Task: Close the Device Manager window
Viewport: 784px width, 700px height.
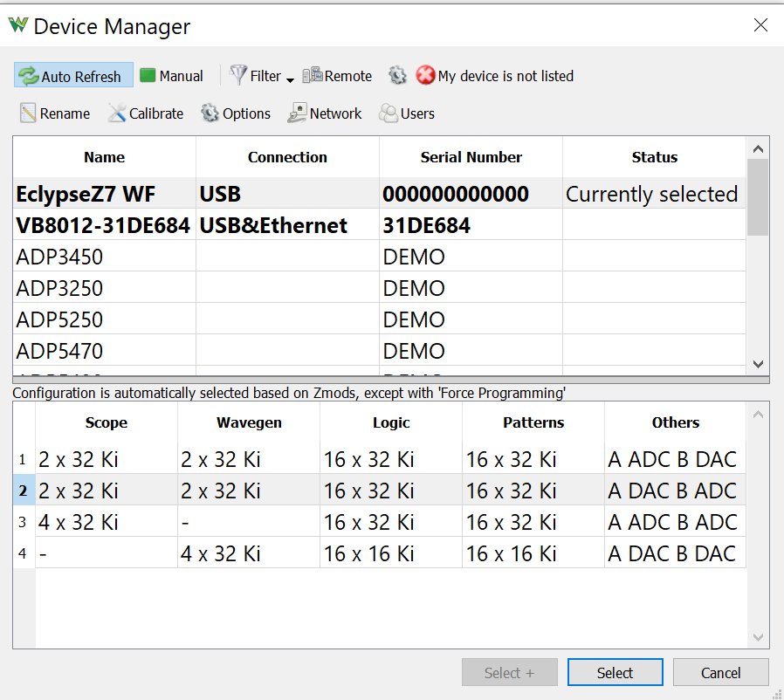Action: [760, 24]
